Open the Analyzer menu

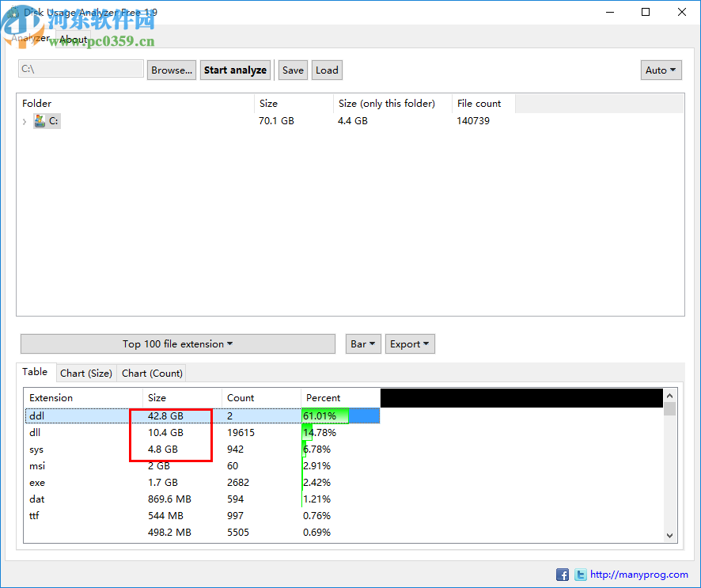(x=29, y=38)
